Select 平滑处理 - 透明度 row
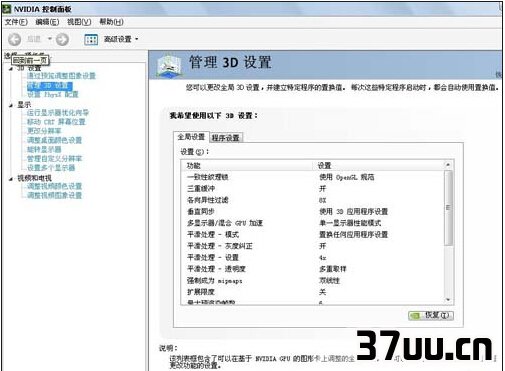 click(313, 269)
